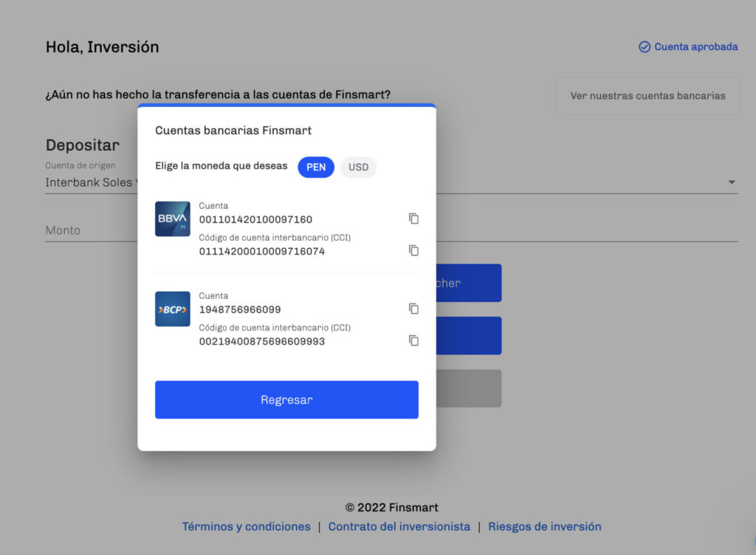Click the © 2022 Finsmart footer text
The width and height of the screenshot is (756, 555).
coord(391,508)
